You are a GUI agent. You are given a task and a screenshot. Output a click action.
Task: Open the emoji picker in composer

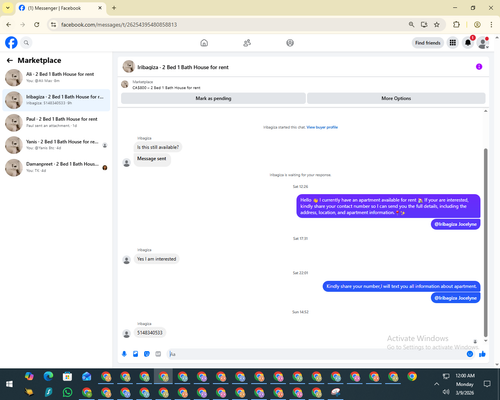pyautogui.click(x=470, y=354)
